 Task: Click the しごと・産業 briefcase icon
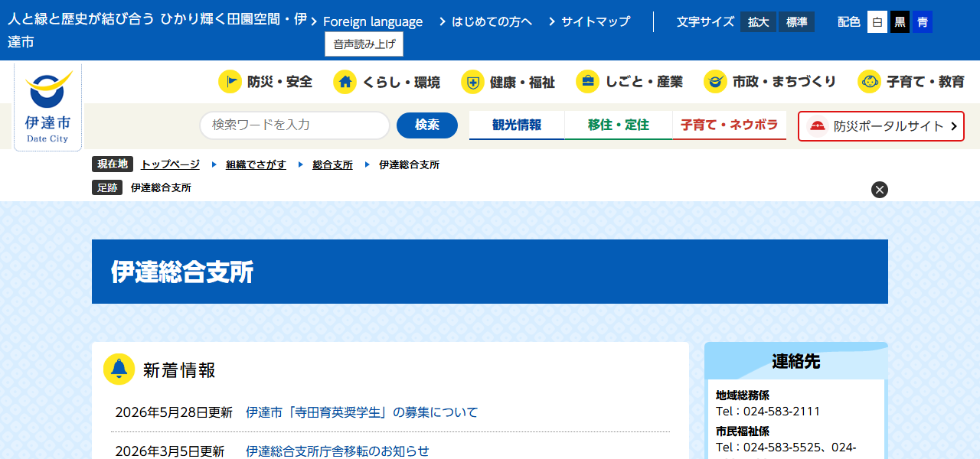click(x=588, y=81)
